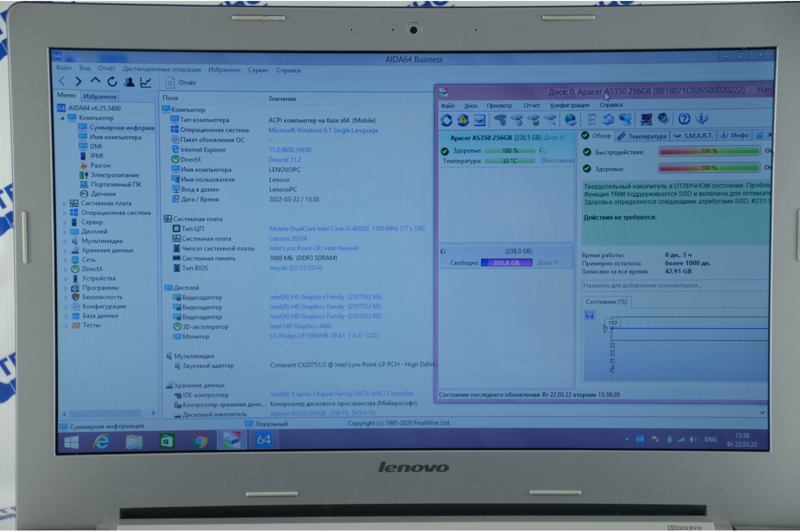Screen dimensions: 800x532
Task: Open Диск menu in Hard Disk Sentinel
Action: click(471, 105)
